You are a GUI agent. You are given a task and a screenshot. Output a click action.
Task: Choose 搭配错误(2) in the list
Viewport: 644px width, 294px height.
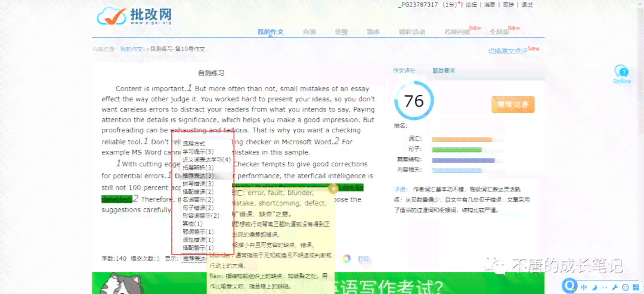[x=199, y=191]
